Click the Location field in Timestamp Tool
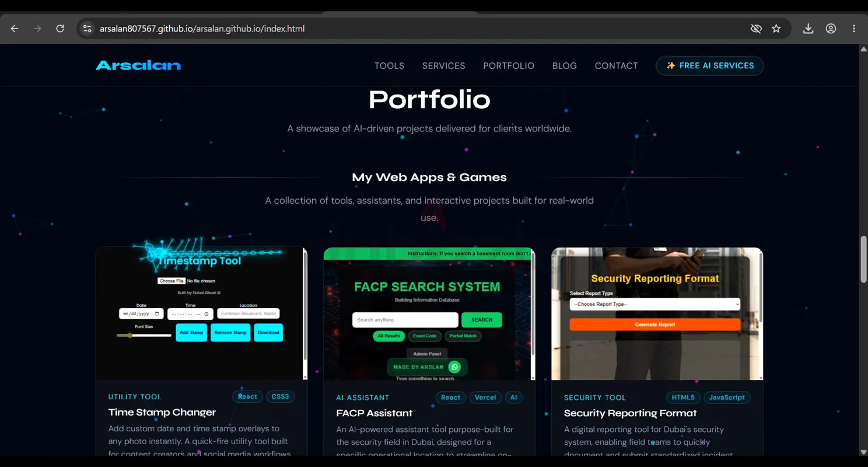Screen dimensions: 868x467 (x=249, y=314)
